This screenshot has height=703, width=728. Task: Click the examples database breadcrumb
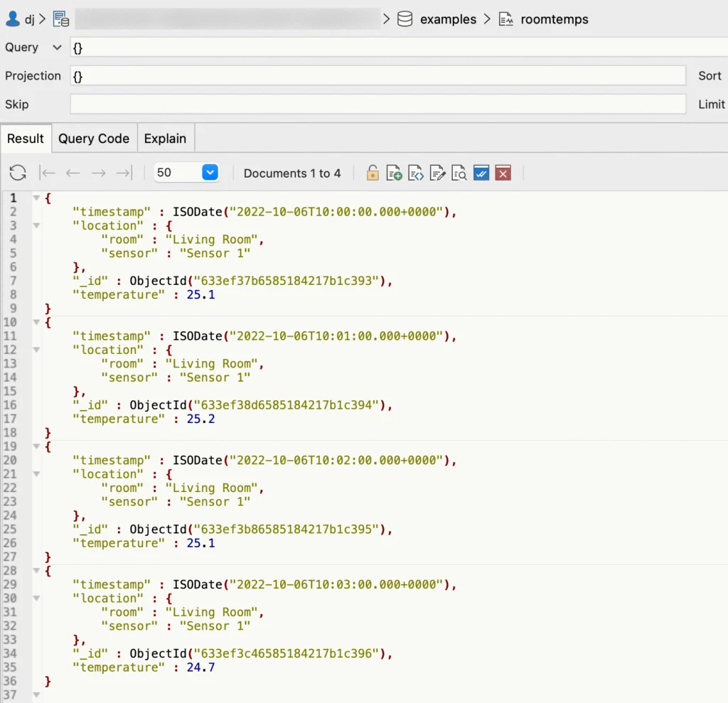coord(448,19)
